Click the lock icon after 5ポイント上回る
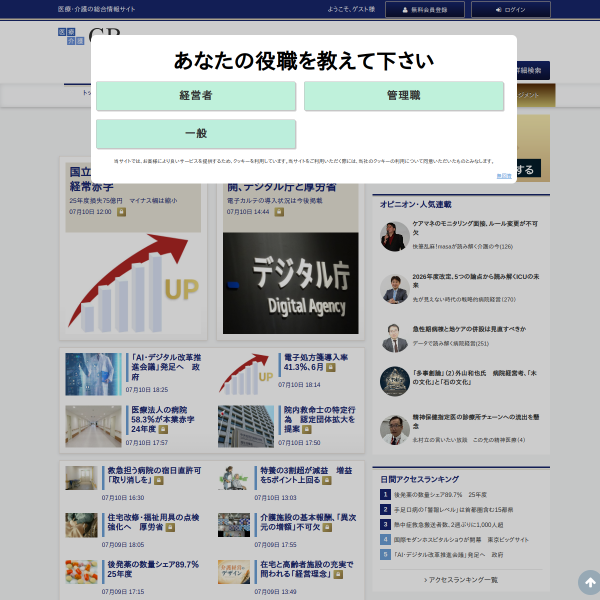This screenshot has height=600, width=600. pos(326,480)
